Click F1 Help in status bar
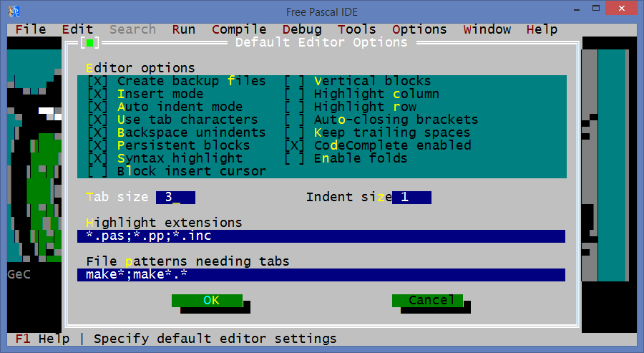This screenshot has height=353, width=644. (42, 339)
